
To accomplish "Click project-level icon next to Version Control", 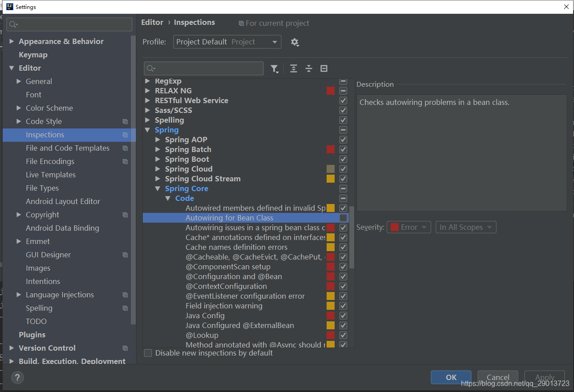I will [x=125, y=348].
